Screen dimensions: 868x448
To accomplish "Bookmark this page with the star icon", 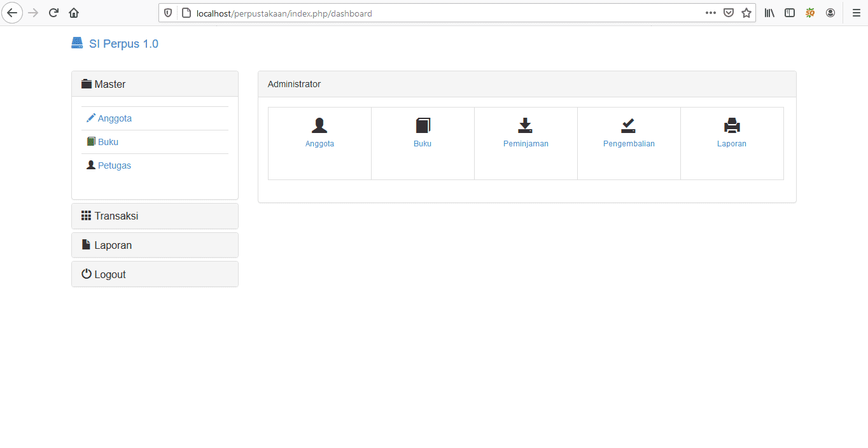I will pyautogui.click(x=746, y=13).
